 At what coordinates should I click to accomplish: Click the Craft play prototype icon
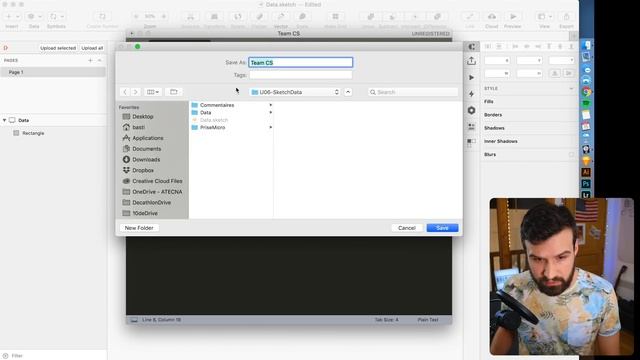click(x=471, y=78)
